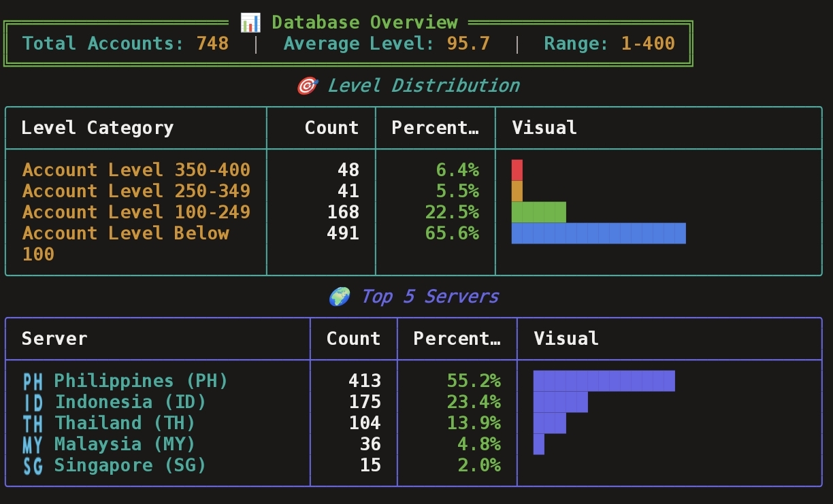
Task: Select the Philippines (PH) server row label
Action: [141, 381]
